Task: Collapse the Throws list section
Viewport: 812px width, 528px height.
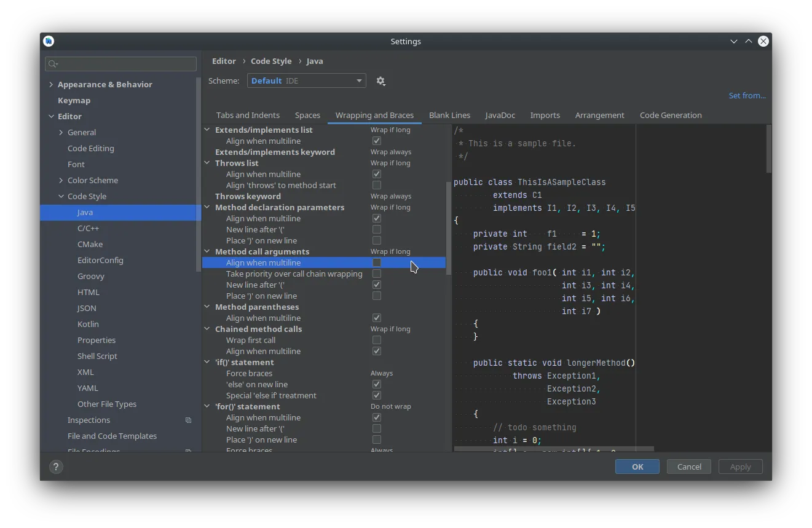Action: click(207, 163)
